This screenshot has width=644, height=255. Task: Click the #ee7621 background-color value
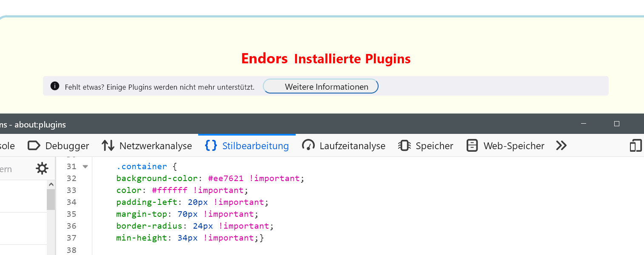point(226,178)
